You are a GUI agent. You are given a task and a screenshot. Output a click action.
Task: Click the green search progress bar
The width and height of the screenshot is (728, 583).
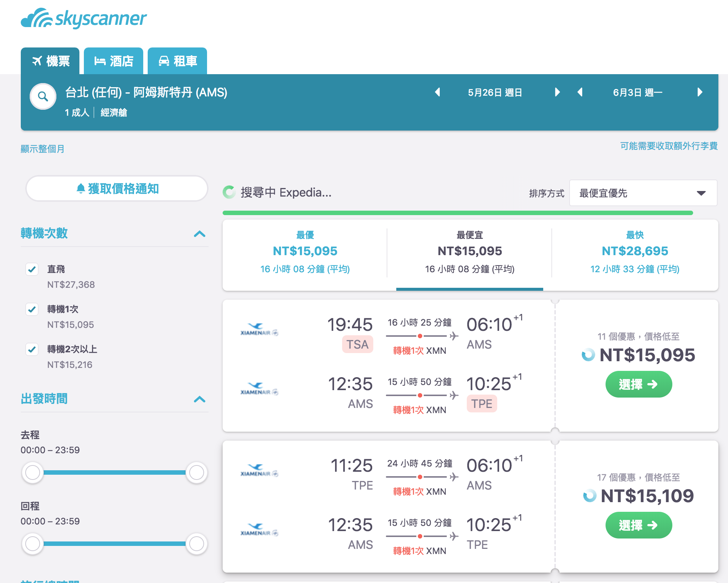[x=458, y=213]
